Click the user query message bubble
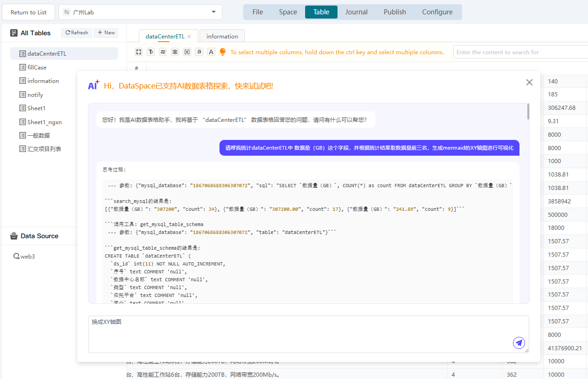This screenshot has height=379, width=588. tap(369, 148)
